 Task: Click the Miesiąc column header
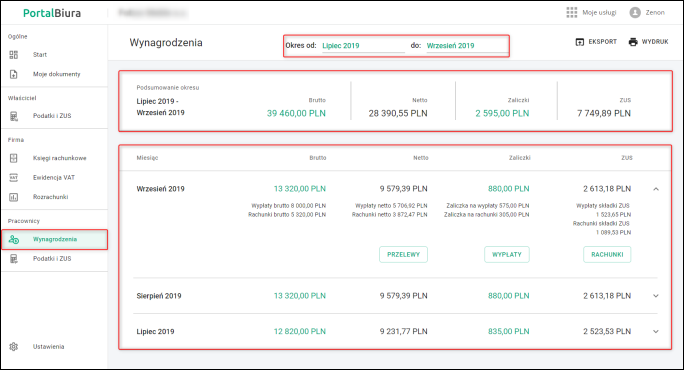click(x=147, y=158)
